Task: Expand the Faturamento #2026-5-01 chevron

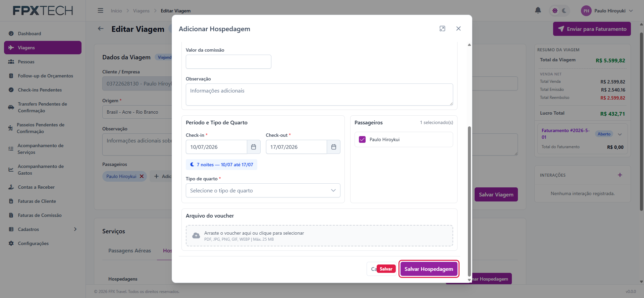Action: (x=620, y=134)
